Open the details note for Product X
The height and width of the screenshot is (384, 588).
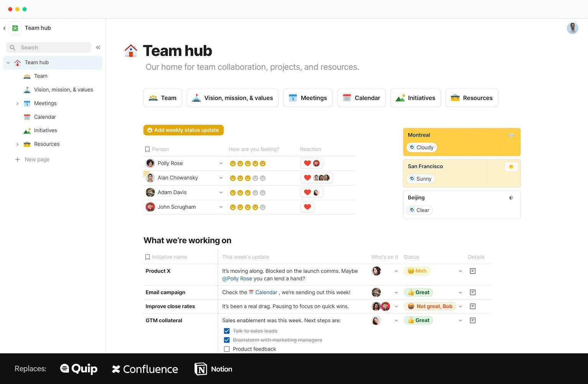[473, 271]
